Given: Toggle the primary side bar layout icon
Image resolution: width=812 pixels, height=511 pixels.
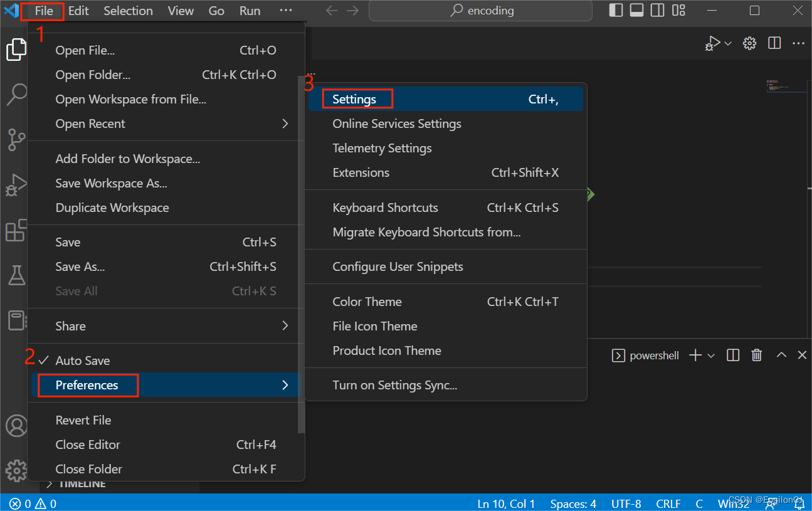Looking at the screenshot, I should pyautogui.click(x=616, y=10).
